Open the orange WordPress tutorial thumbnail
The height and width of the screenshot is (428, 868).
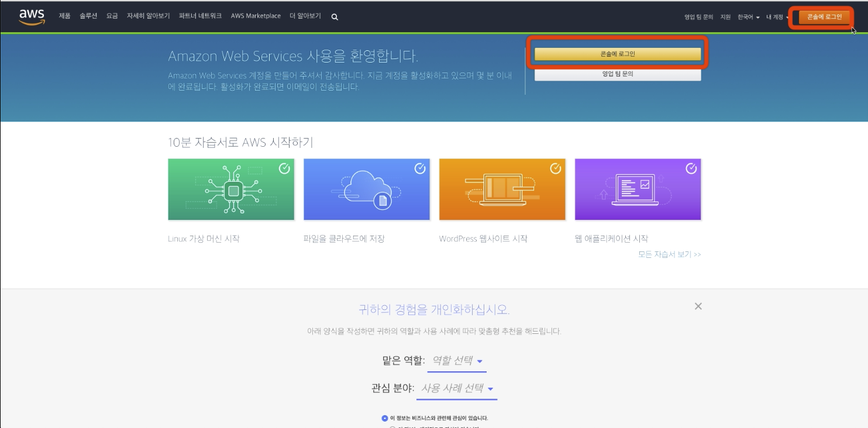point(502,189)
